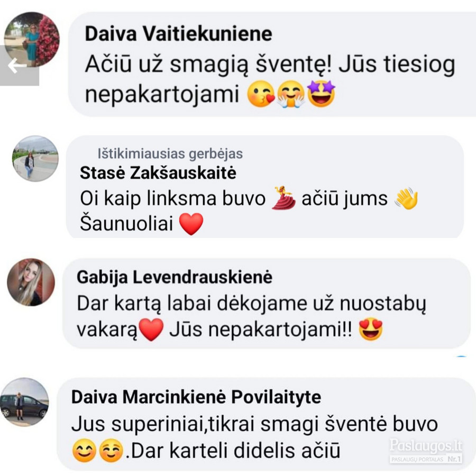Click the red heart after vakarą
Image resolution: width=476 pixels, height=476 pixels.
point(151,330)
